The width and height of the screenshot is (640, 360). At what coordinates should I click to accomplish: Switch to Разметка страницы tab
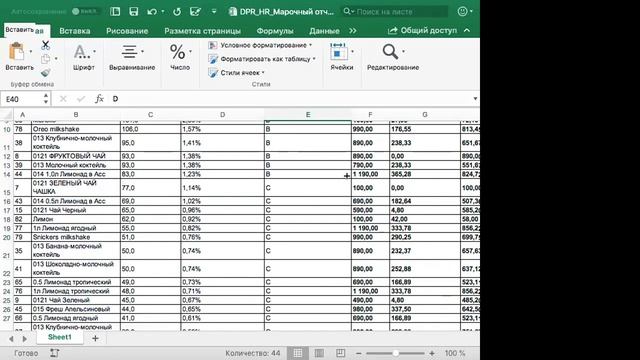tap(202, 31)
